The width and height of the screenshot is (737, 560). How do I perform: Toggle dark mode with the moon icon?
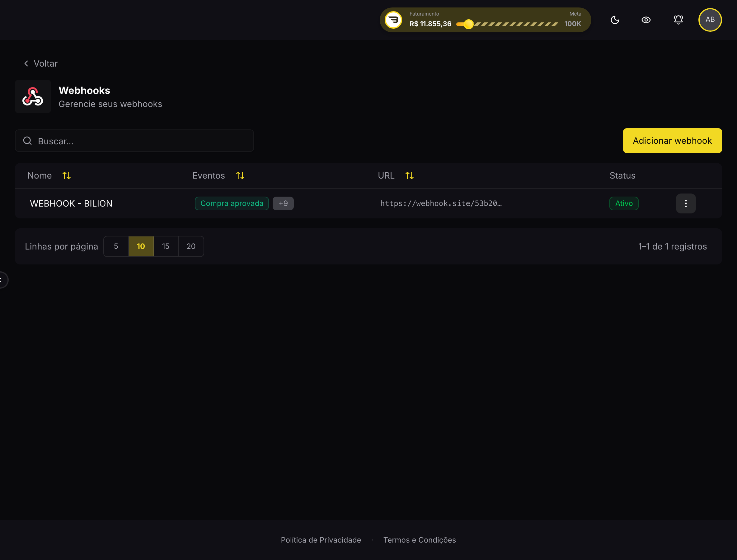click(x=615, y=20)
